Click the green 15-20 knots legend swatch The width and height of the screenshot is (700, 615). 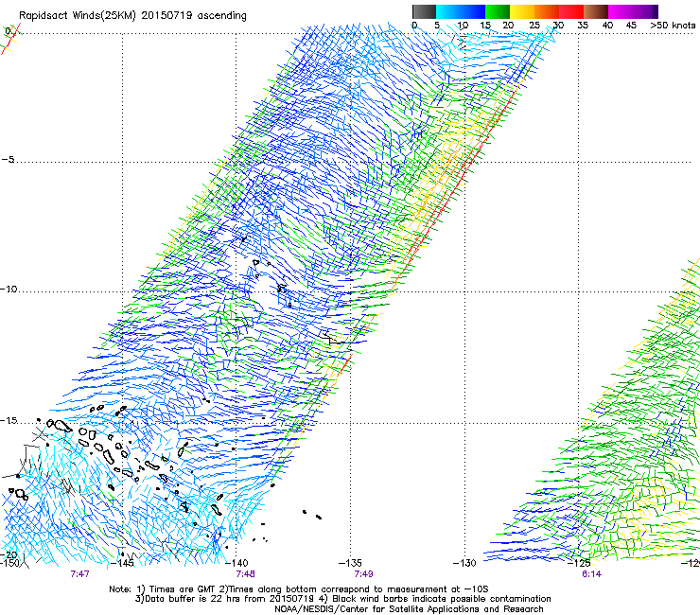(x=498, y=11)
